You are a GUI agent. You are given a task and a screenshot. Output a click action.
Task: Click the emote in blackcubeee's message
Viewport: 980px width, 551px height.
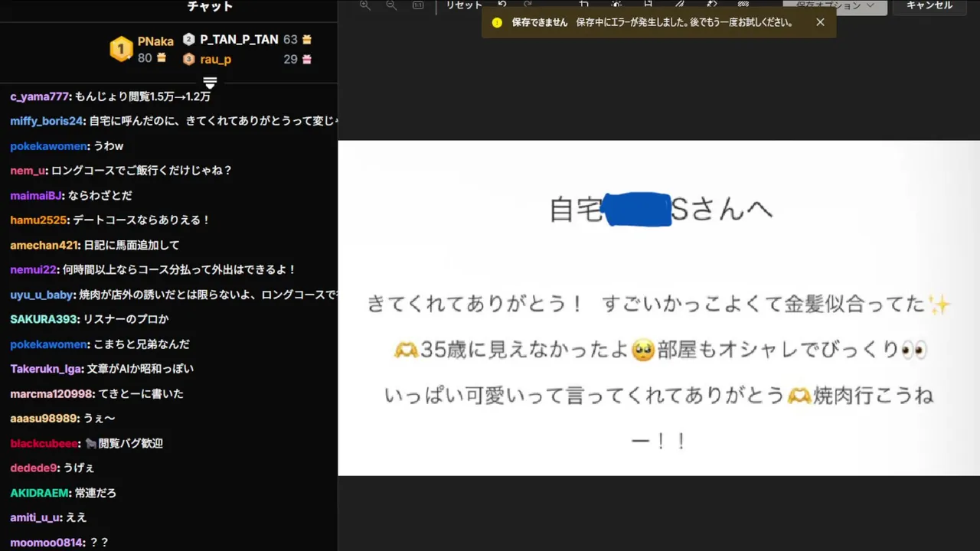click(x=90, y=443)
